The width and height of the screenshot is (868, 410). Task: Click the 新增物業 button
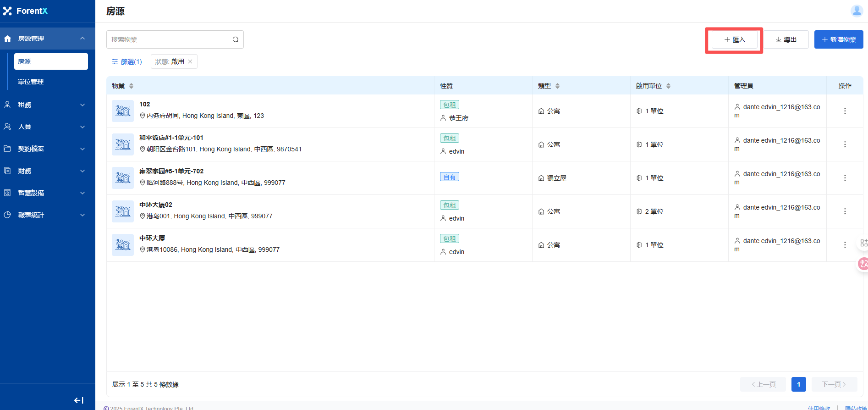[x=838, y=39]
